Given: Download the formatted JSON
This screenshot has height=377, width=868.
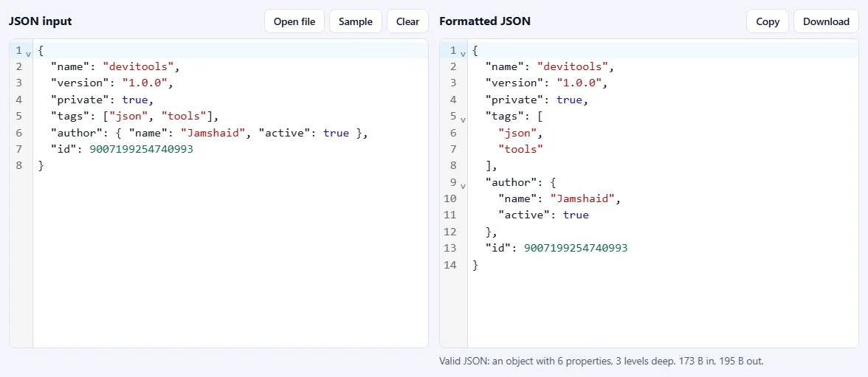Looking at the screenshot, I should tap(826, 21).
